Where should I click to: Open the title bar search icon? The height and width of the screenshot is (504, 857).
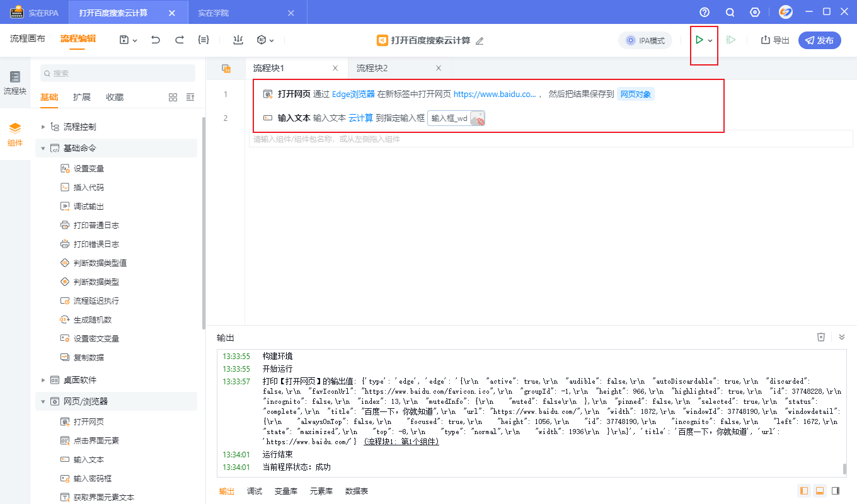pyautogui.click(x=730, y=12)
